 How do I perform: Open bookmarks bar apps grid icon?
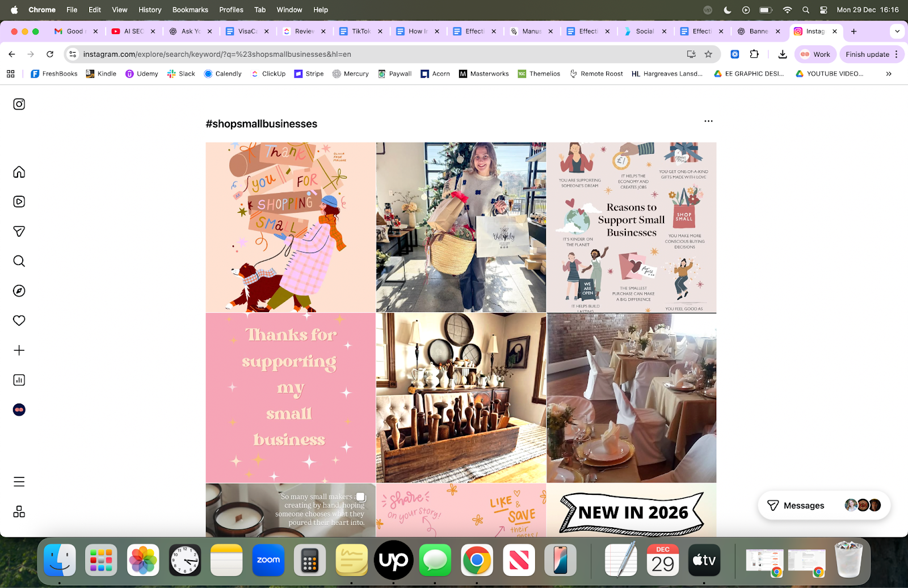click(x=10, y=74)
